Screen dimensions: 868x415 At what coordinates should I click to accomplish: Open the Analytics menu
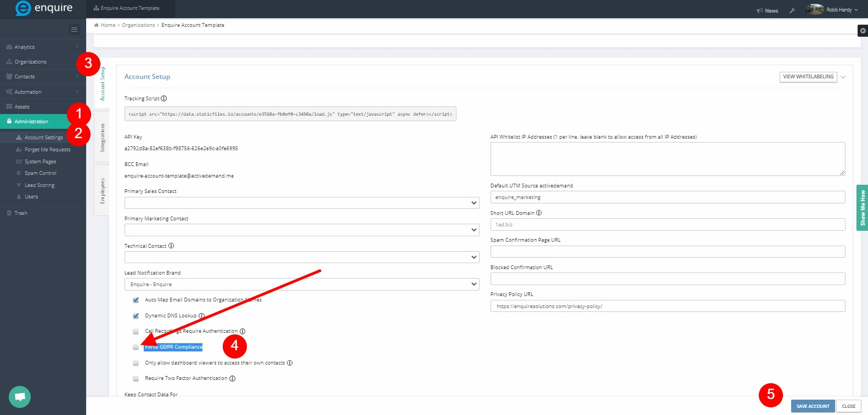[43, 47]
